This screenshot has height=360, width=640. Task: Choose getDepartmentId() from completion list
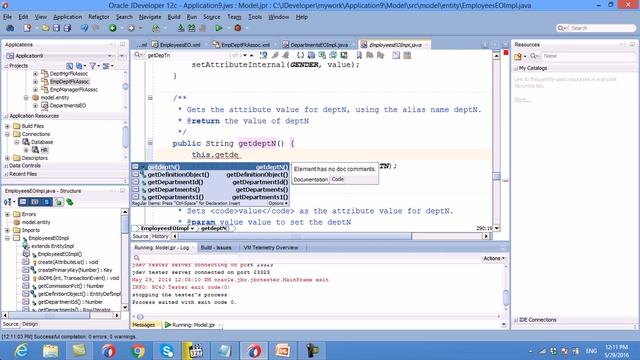[x=211, y=182]
